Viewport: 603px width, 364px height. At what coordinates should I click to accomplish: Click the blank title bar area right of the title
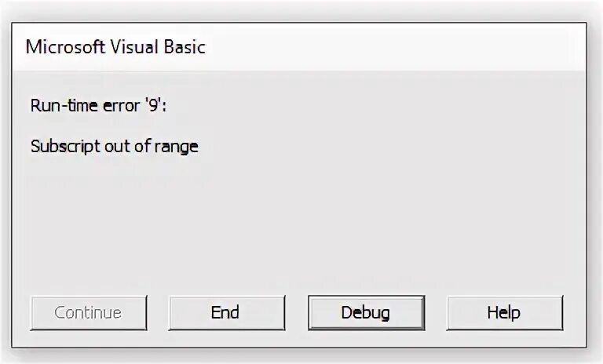pyautogui.click(x=393, y=46)
